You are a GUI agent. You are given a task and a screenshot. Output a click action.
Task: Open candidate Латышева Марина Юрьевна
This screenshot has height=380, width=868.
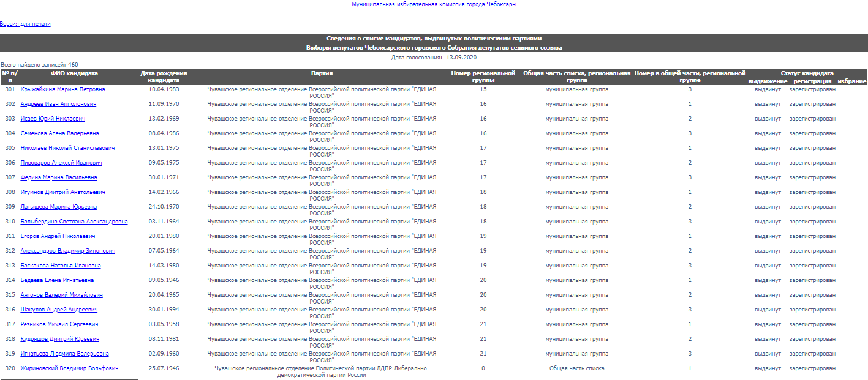point(59,207)
